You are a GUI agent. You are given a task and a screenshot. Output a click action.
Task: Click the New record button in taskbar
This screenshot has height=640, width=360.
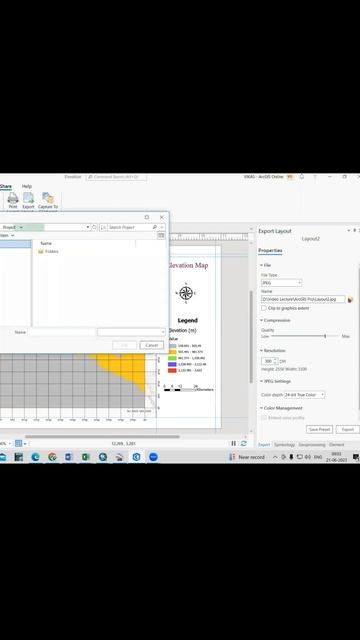coord(247,457)
